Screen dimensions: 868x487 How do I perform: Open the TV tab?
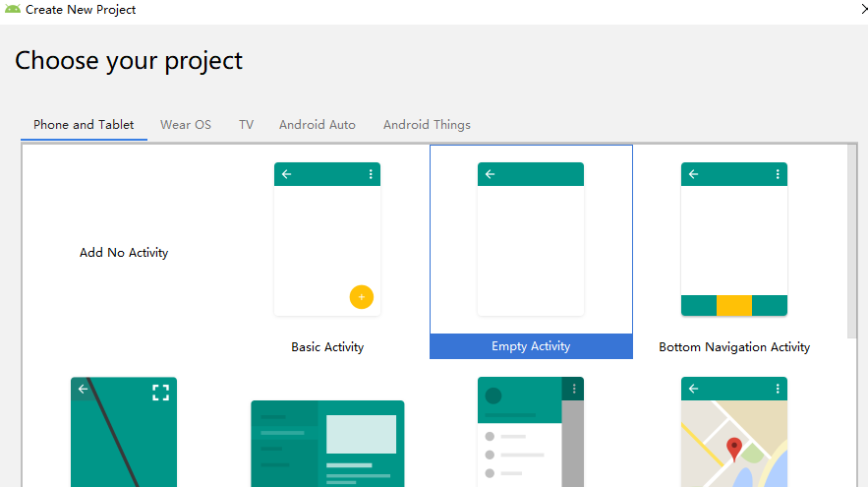click(247, 125)
